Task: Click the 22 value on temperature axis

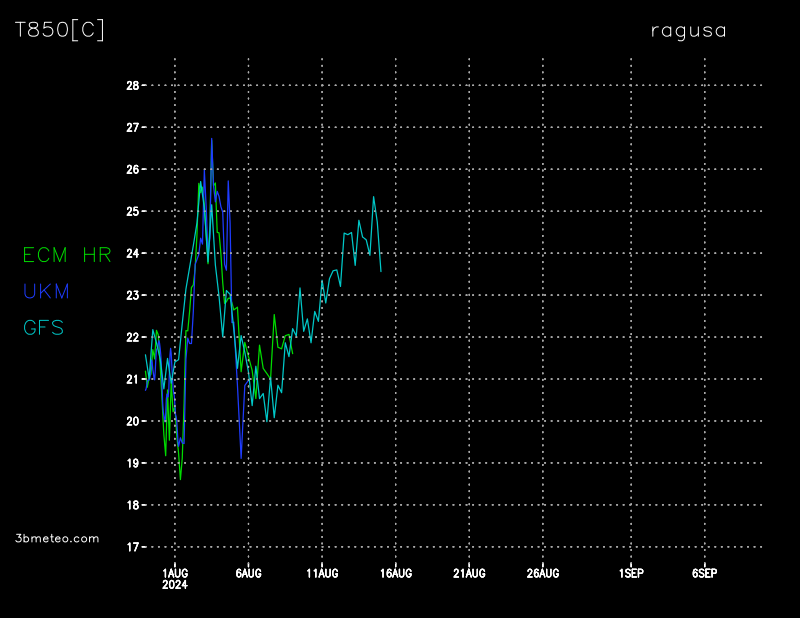Action: 132,337
